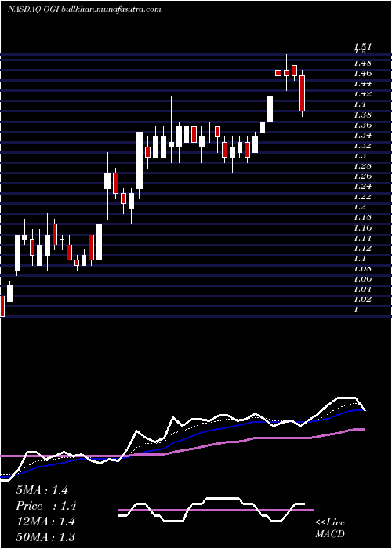Pick the 1.06 price axis label
The height and width of the screenshot is (549, 392).
(362, 279)
